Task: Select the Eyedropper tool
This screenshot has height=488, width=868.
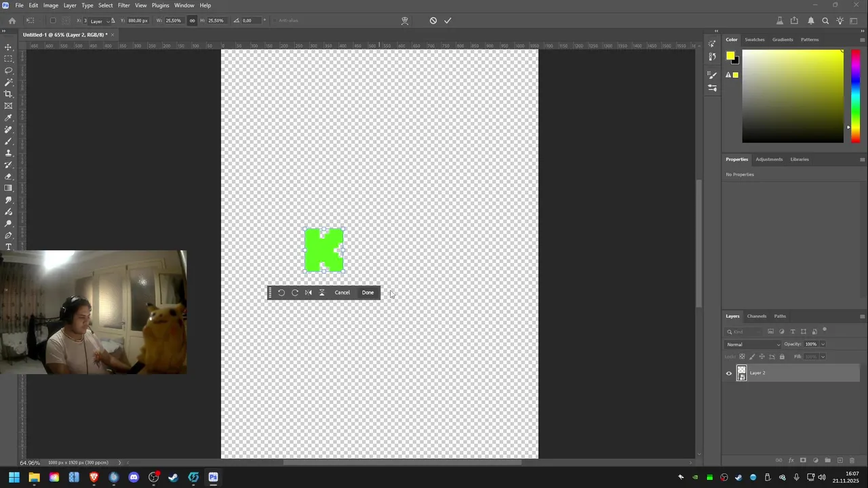Action: (x=8, y=117)
